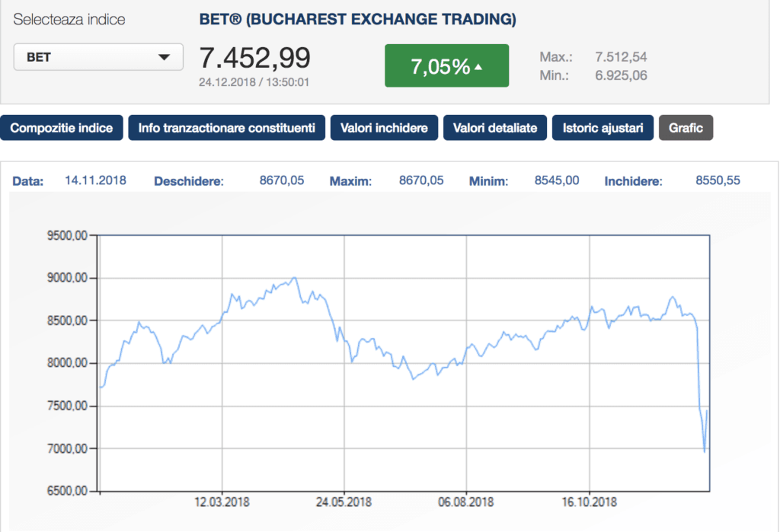Click the index value 7.452,99

pyautogui.click(x=254, y=58)
